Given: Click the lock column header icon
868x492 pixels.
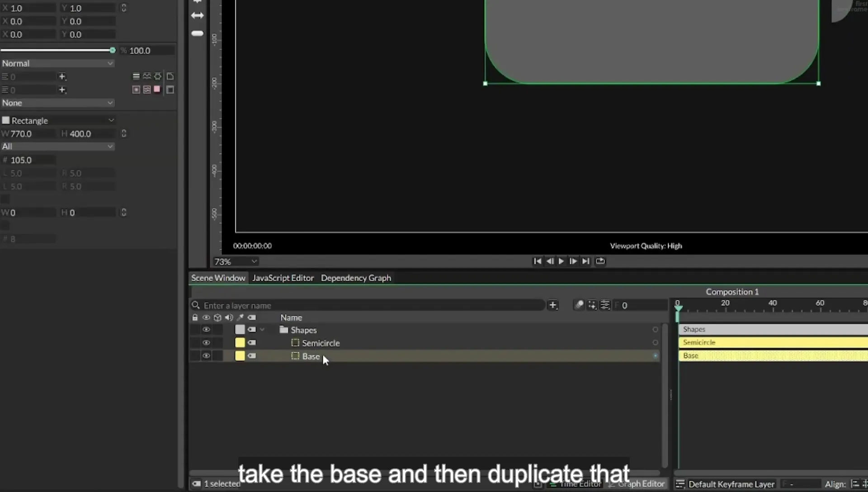Looking at the screenshot, I should pyautogui.click(x=195, y=317).
